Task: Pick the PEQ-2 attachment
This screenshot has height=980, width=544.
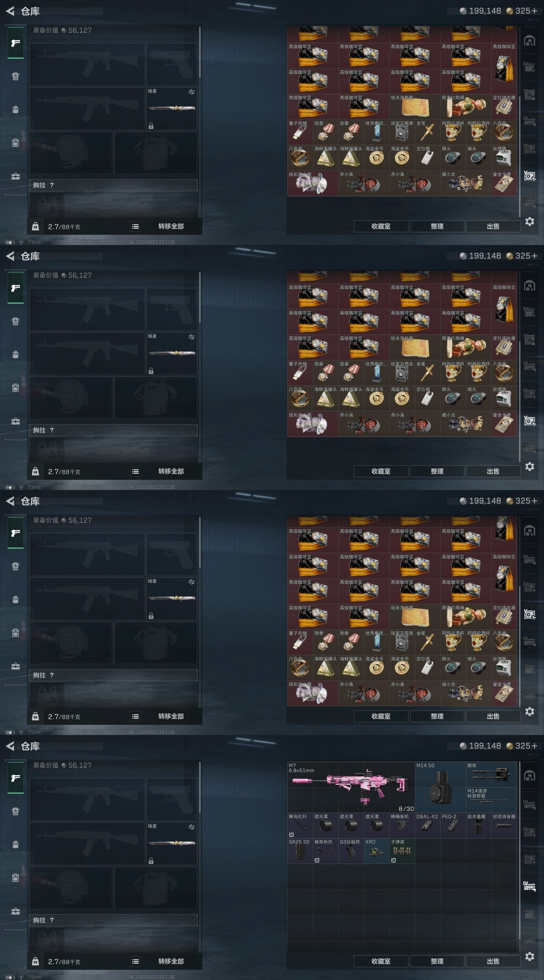Action: tap(453, 825)
